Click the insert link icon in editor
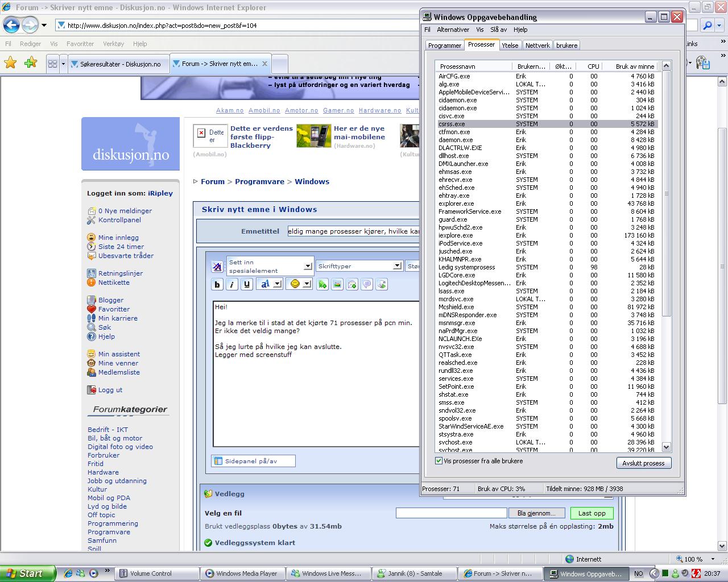 coord(322,284)
